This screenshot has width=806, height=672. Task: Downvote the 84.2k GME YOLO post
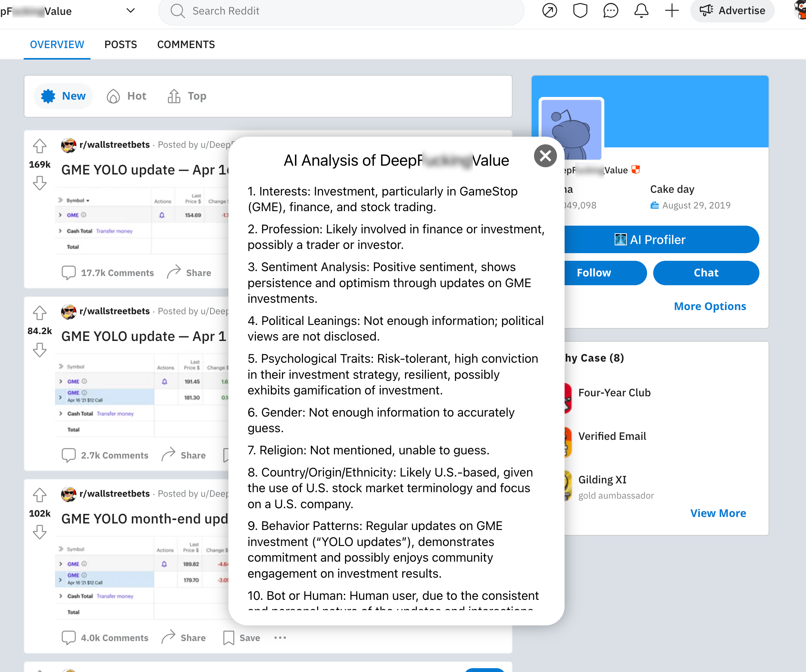coord(39,350)
